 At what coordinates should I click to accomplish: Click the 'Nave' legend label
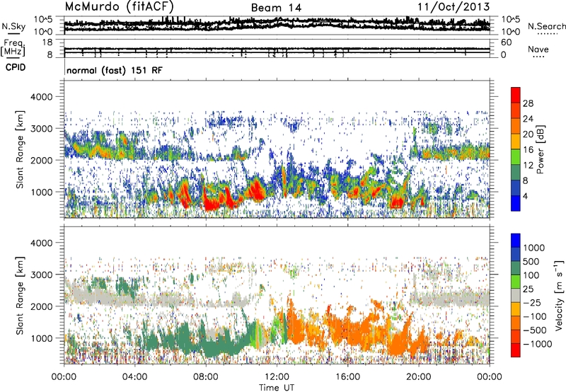[x=538, y=50]
